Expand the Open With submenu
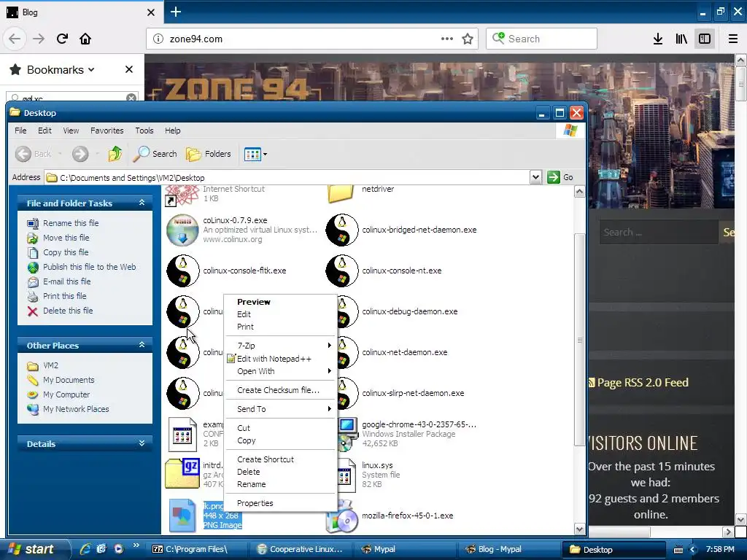Viewport: 747px width, 560px height. tap(280, 371)
